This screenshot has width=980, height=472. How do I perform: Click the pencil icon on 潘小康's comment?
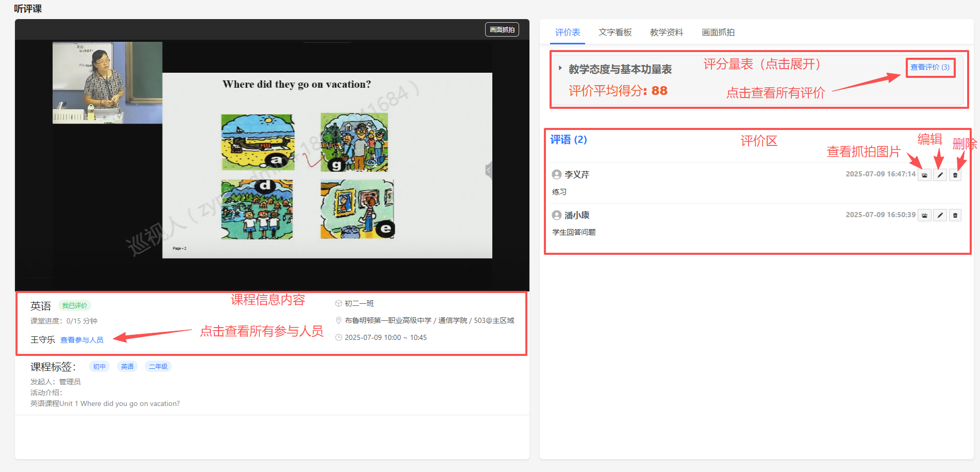coord(940,215)
